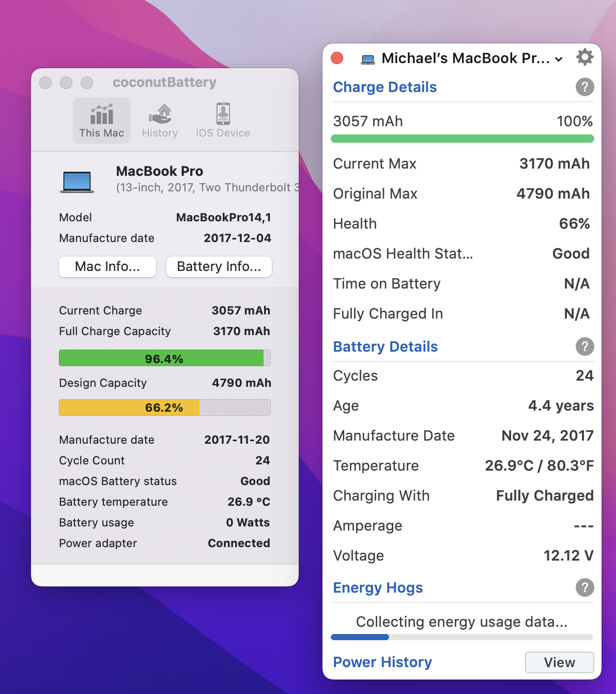Click the Charging With Fully Charged value
This screenshot has width=616, height=694.
pos(545,495)
